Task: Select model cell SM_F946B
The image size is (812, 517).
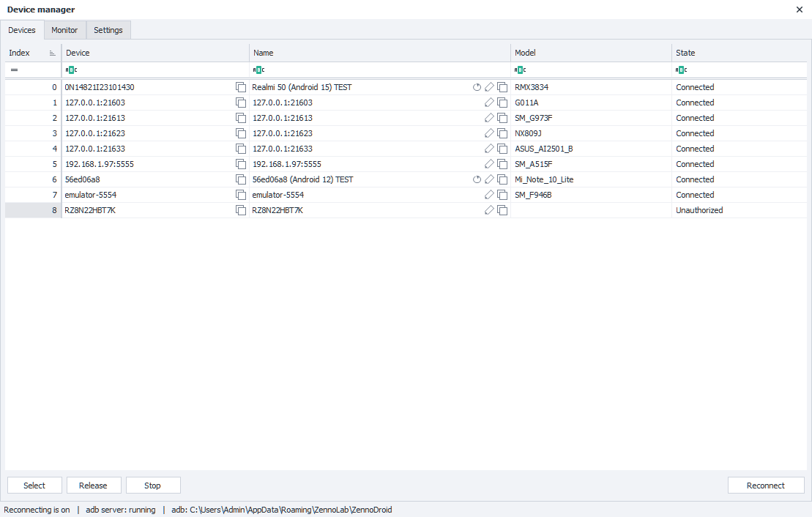Action: [591, 195]
